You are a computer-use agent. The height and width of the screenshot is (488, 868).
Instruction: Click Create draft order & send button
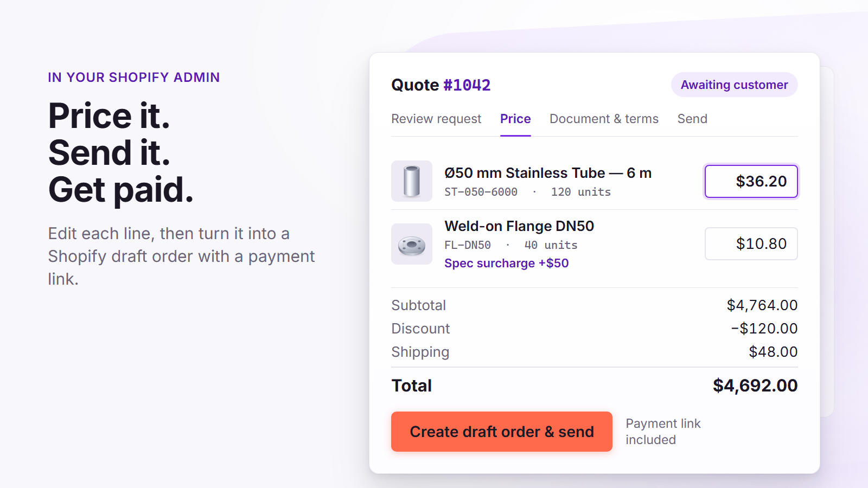502,432
